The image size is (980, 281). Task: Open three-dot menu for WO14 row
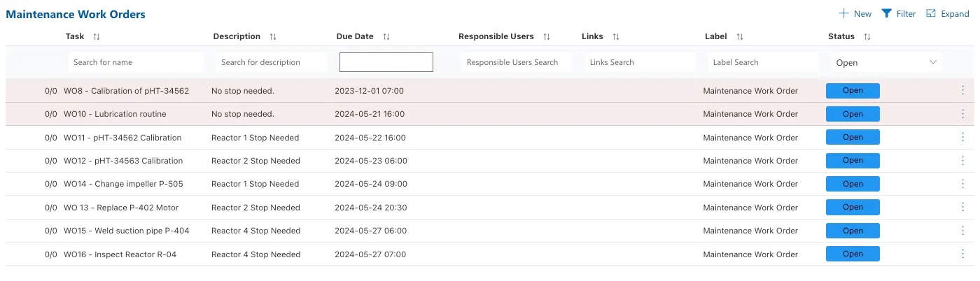coord(963,184)
